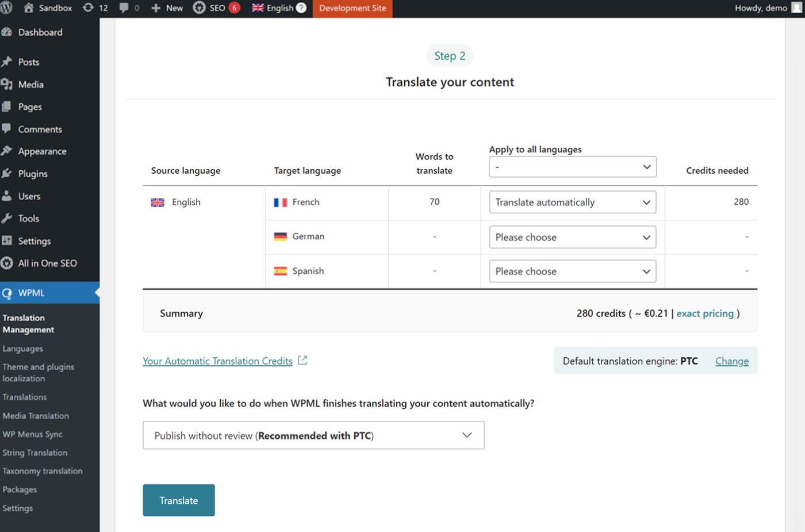Open Your Automatic Translation Credits link
The image size is (805, 532).
(x=217, y=361)
